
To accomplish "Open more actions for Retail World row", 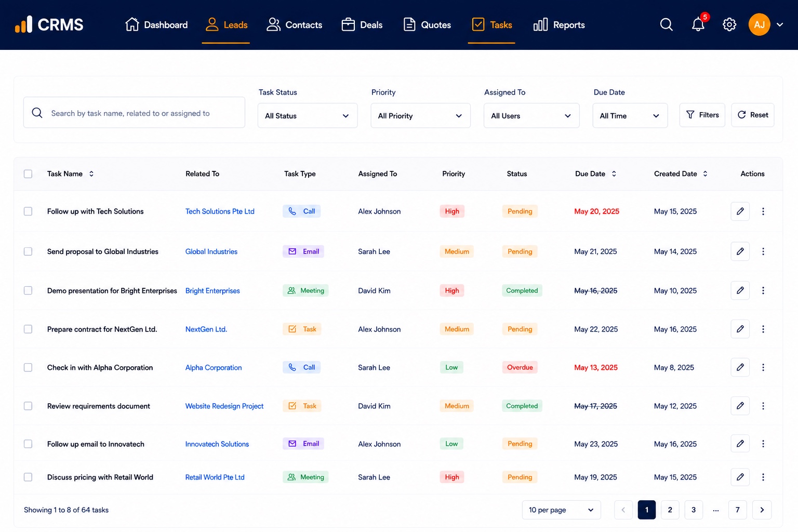I will tap(763, 477).
